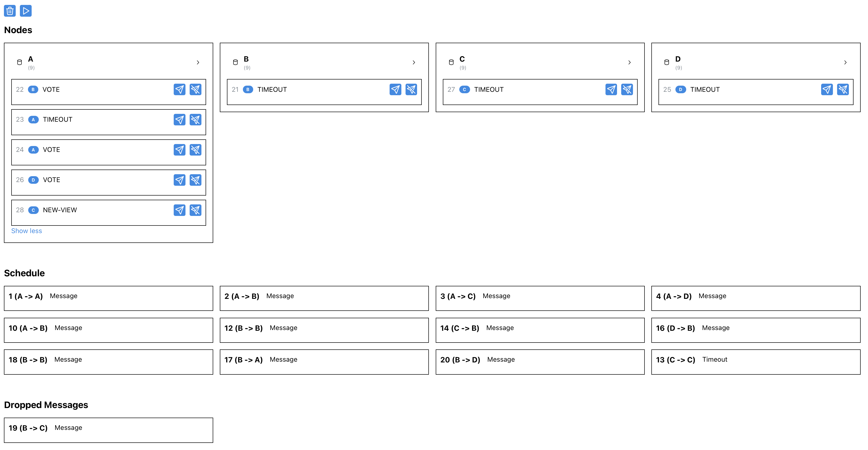The width and height of the screenshot is (868, 450).
Task: Click the send icon on node C's TIMEOUT 27
Action: pyautogui.click(x=611, y=90)
